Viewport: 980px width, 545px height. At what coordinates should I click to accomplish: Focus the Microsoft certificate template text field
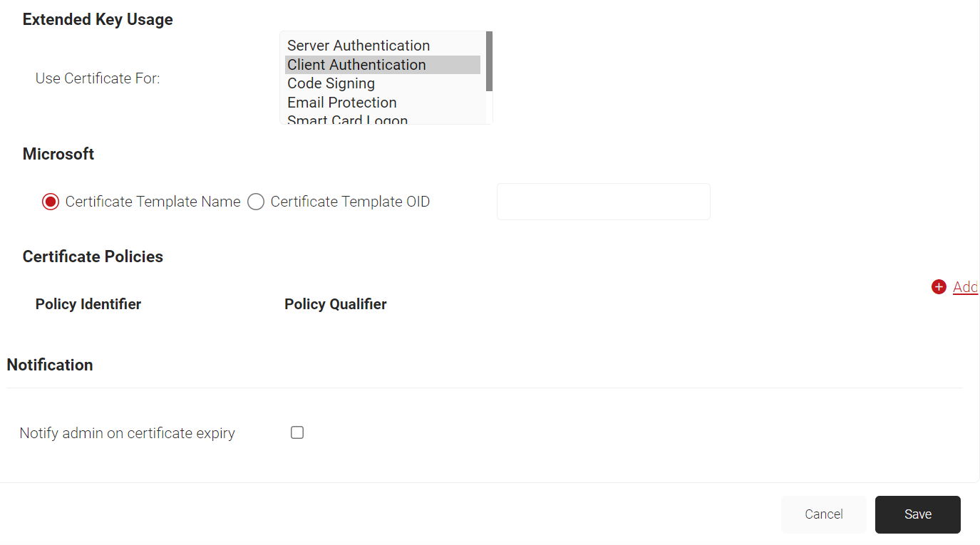[604, 202]
